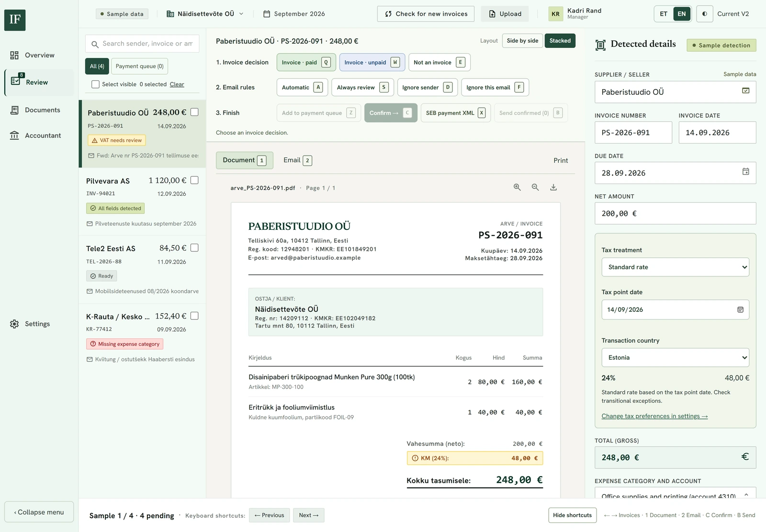Select Tele2 Eesti AS invoice checkbox

tap(194, 248)
